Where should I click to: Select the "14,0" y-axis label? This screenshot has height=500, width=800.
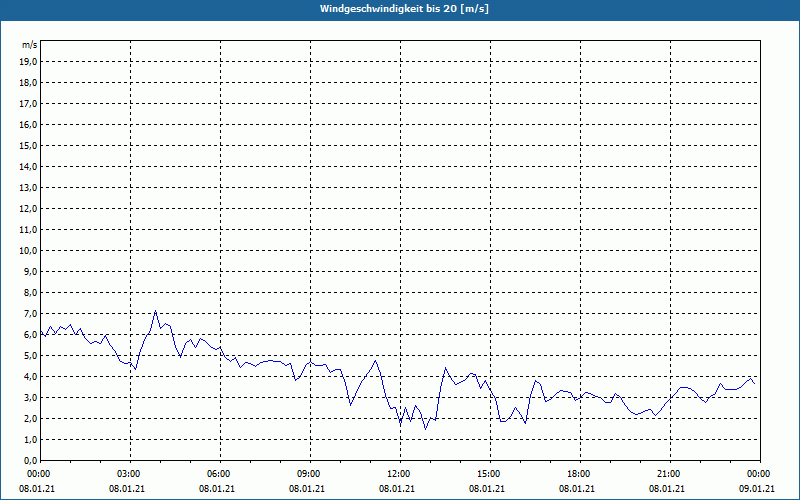[x=28, y=166]
